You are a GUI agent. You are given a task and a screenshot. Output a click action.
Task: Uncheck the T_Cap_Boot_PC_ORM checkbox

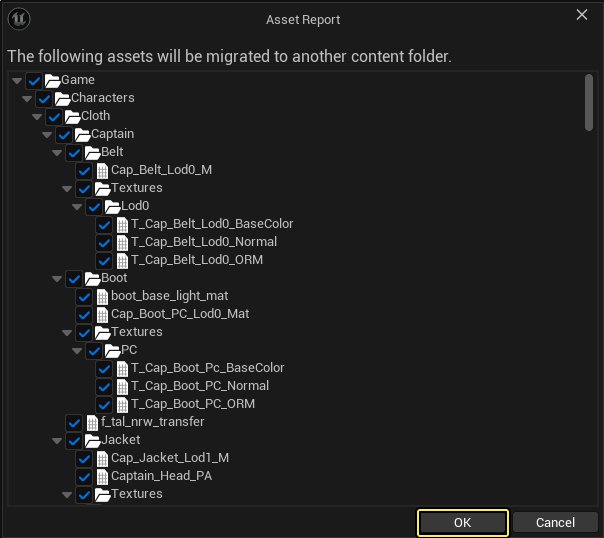click(x=104, y=405)
